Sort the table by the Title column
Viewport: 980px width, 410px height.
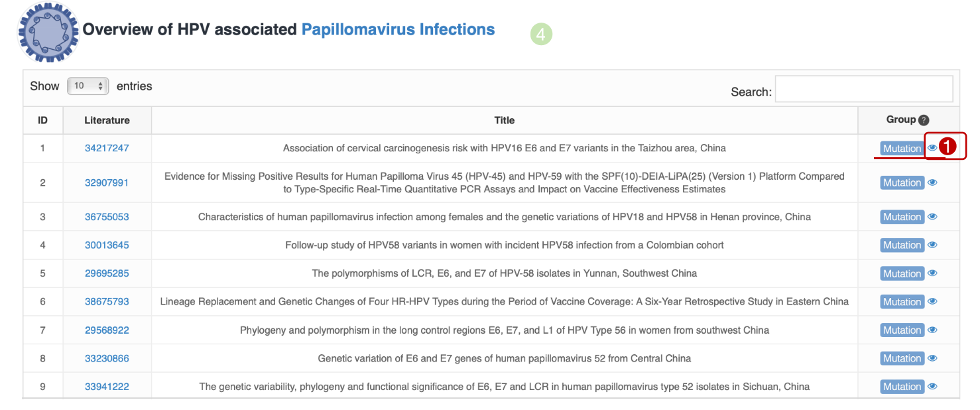[x=504, y=120]
